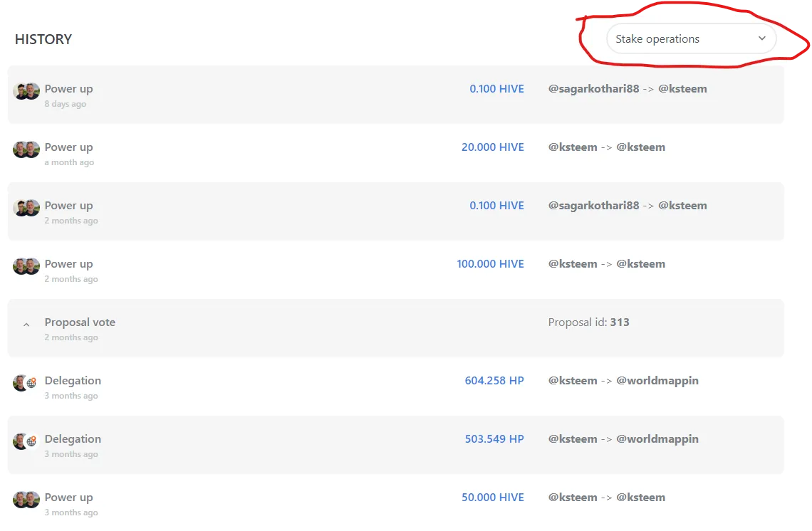Click avatars on 100.000 HIVE Power up row

pyautogui.click(x=26, y=266)
